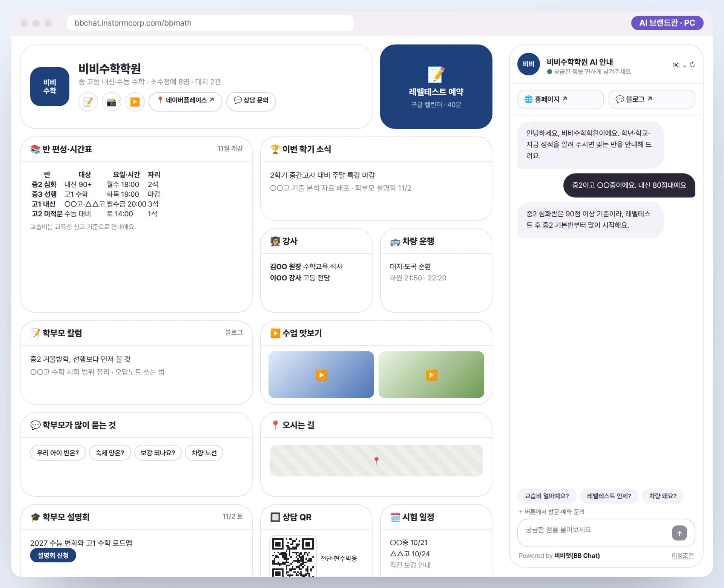
Task: Click the trophy icon beside 이번 학기 소식
Action: [275, 149]
